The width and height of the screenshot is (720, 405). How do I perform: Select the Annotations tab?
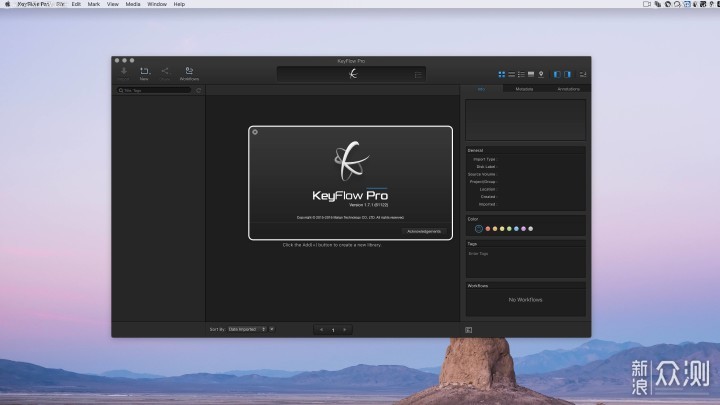pos(568,89)
